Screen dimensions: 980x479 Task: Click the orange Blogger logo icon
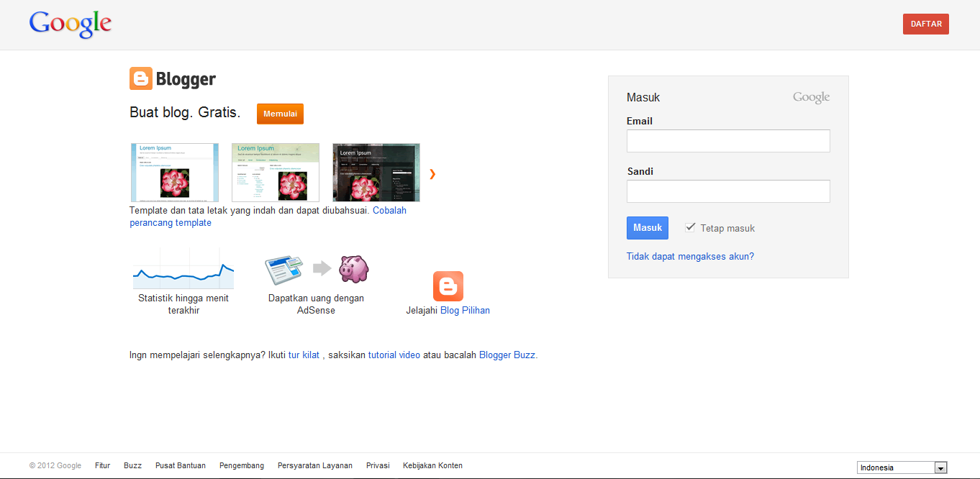pos(141,78)
